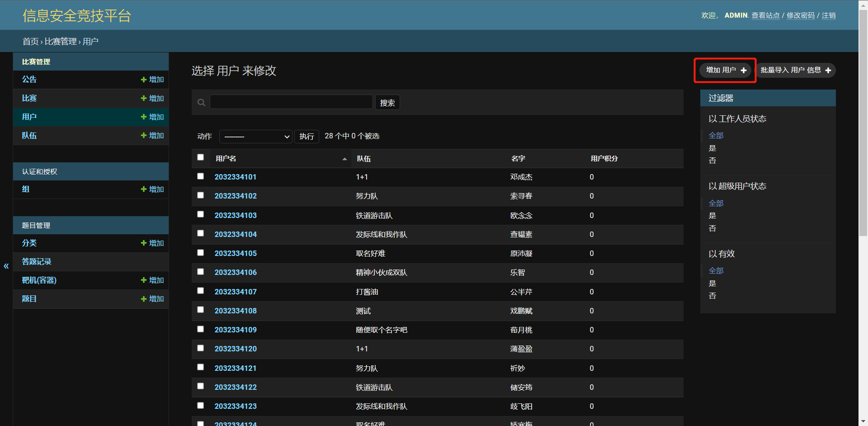The image size is (868, 426).
Task: Check the box for user 2032334108
Action: (x=200, y=310)
